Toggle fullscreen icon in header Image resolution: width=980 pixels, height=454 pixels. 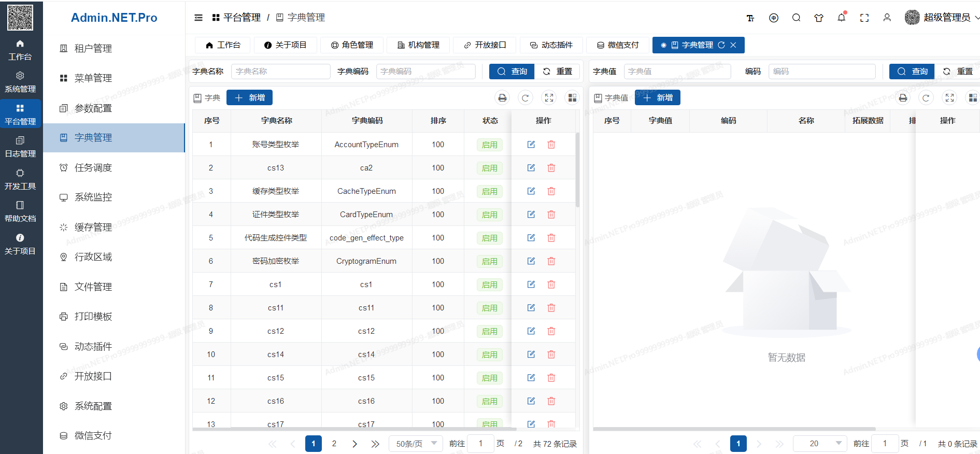[x=864, y=18]
